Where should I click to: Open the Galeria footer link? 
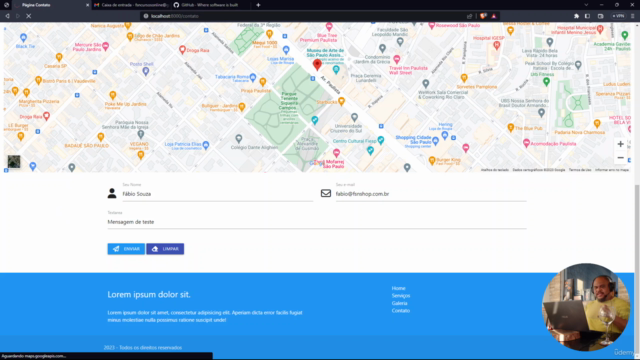point(399,303)
